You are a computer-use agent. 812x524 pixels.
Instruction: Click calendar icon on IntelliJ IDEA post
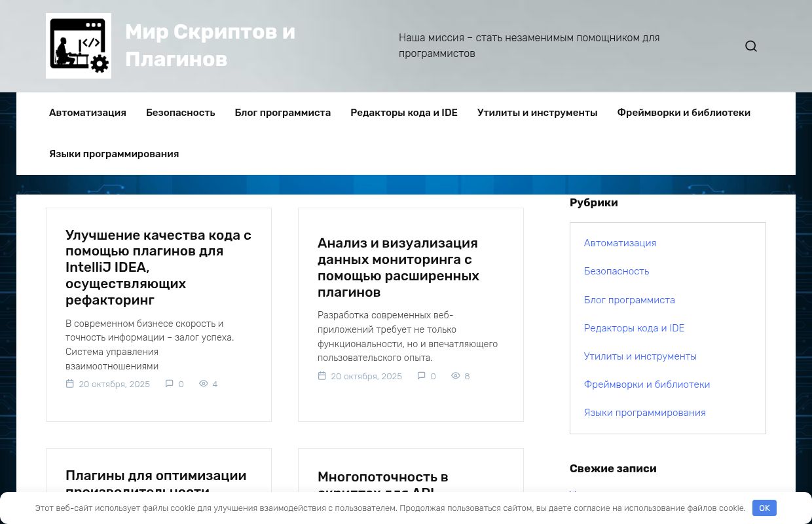70,384
